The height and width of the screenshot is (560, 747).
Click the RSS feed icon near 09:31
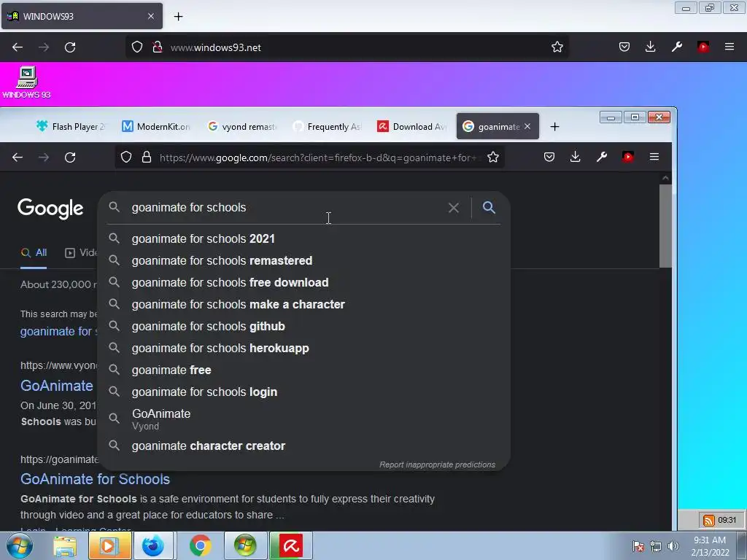point(708,520)
